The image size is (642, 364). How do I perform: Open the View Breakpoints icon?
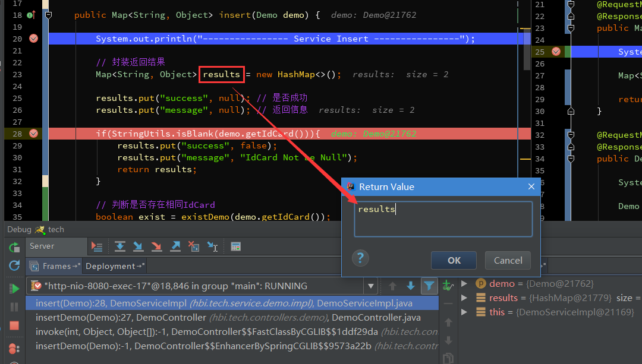click(x=13, y=348)
